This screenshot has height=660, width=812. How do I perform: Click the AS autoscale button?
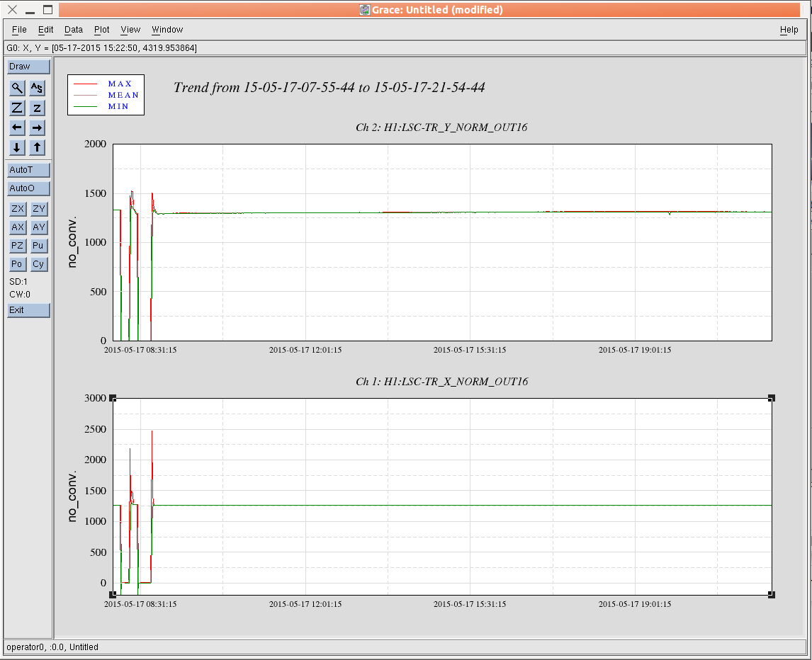(x=37, y=88)
